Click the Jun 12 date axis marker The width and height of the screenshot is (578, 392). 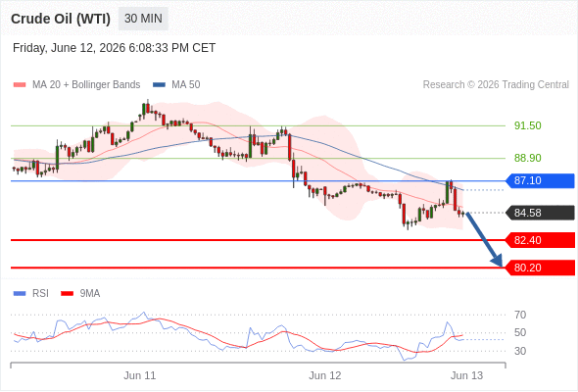[x=324, y=375]
